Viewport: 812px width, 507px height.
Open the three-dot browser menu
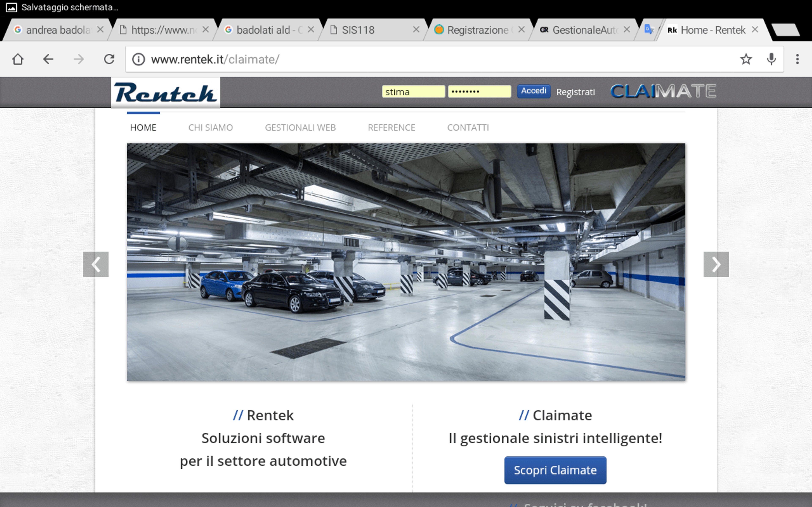[798, 59]
